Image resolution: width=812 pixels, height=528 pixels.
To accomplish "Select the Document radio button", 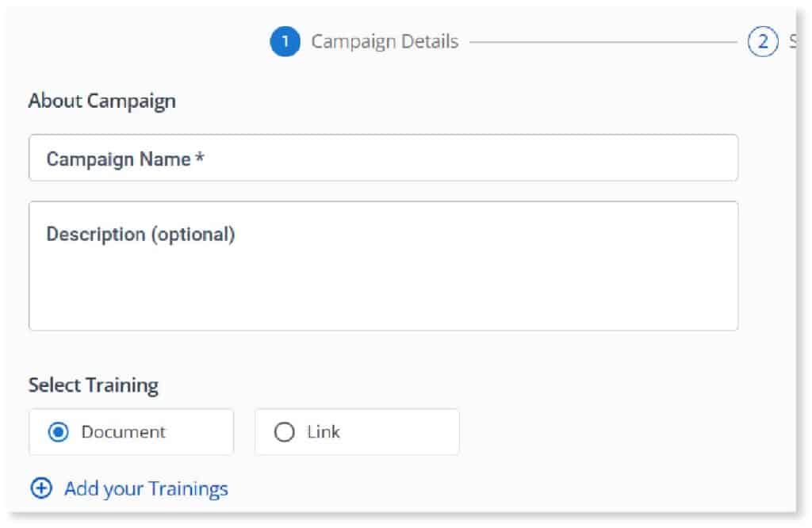I will click(x=58, y=432).
